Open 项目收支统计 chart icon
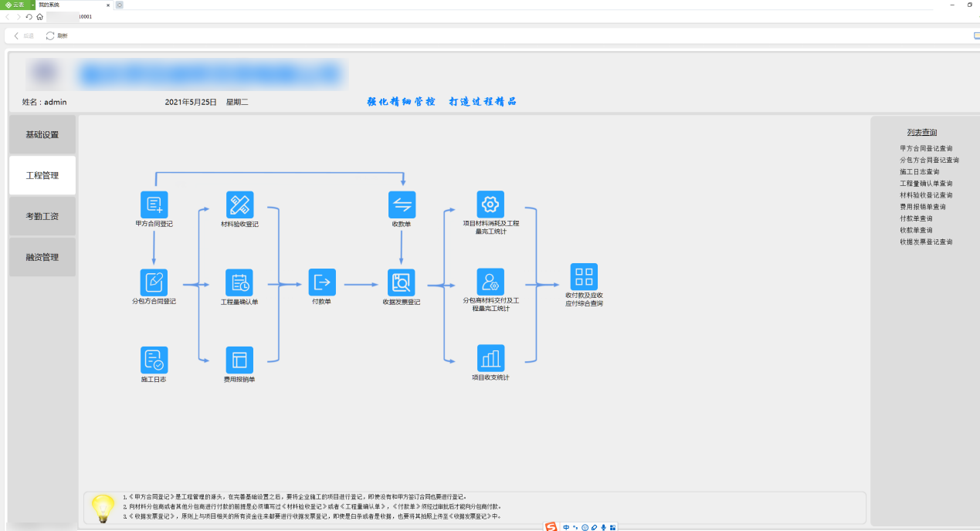The width and height of the screenshot is (980, 531). coord(490,358)
